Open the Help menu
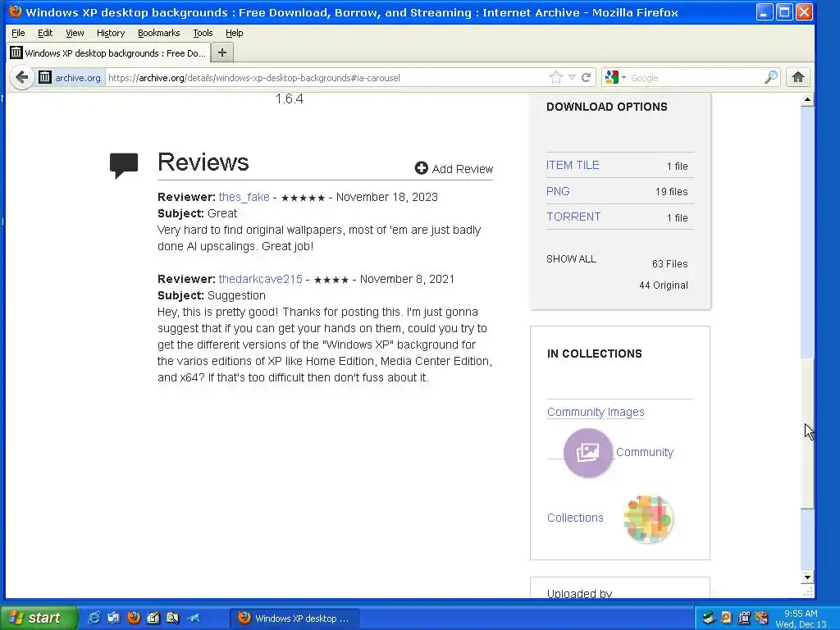 click(x=234, y=33)
